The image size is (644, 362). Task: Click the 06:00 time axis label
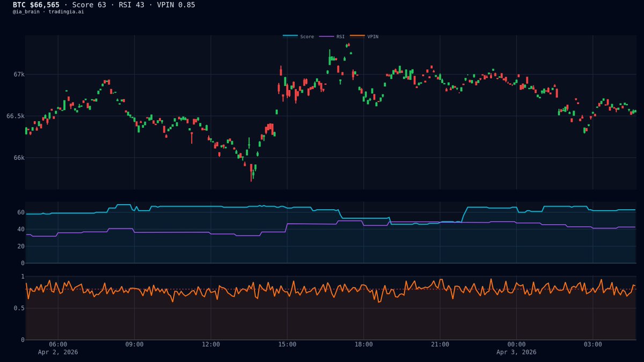[58, 344]
